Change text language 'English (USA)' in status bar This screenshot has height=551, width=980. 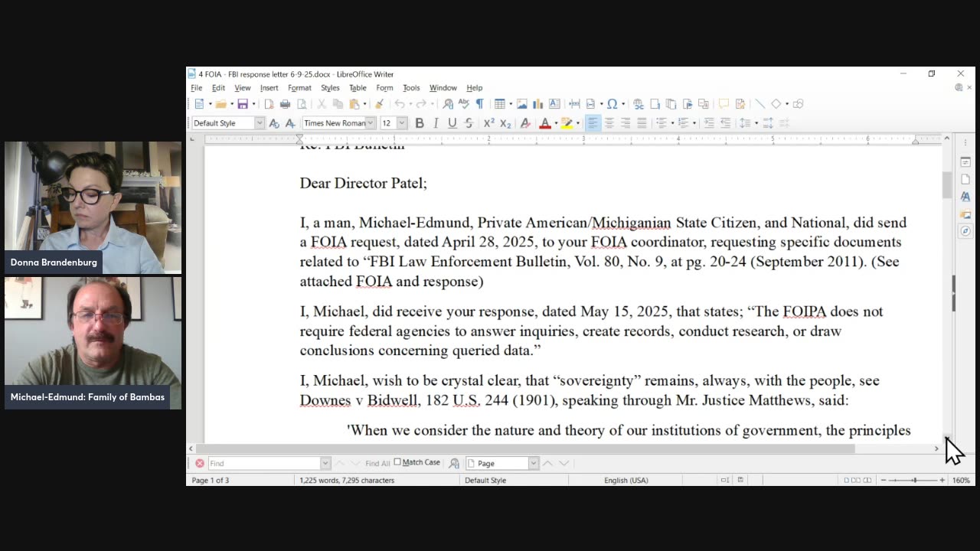(626, 481)
